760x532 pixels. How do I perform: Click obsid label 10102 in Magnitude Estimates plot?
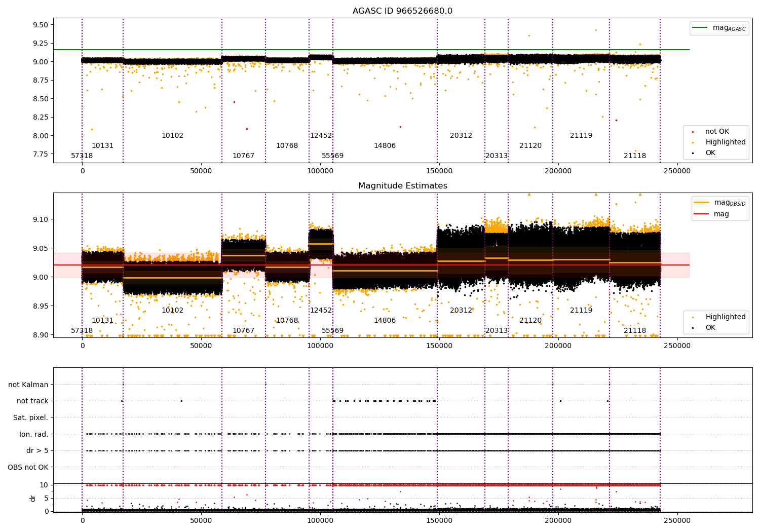(x=172, y=310)
